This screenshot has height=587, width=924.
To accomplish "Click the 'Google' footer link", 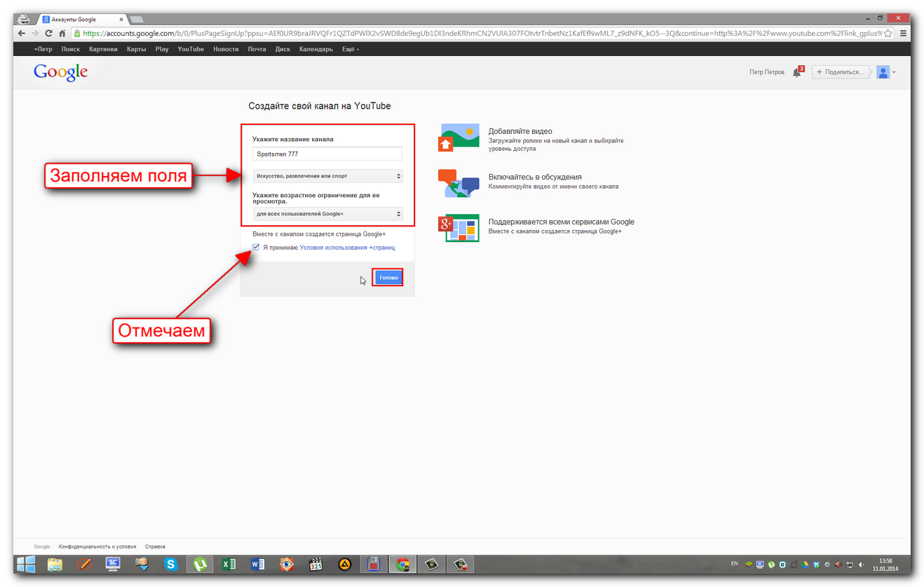I will coord(42,546).
